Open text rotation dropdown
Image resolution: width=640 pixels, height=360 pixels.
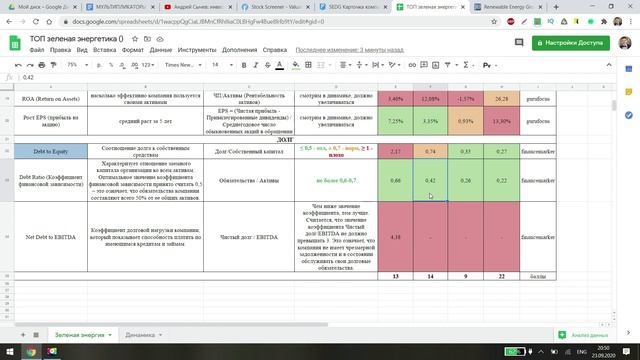coord(394,65)
